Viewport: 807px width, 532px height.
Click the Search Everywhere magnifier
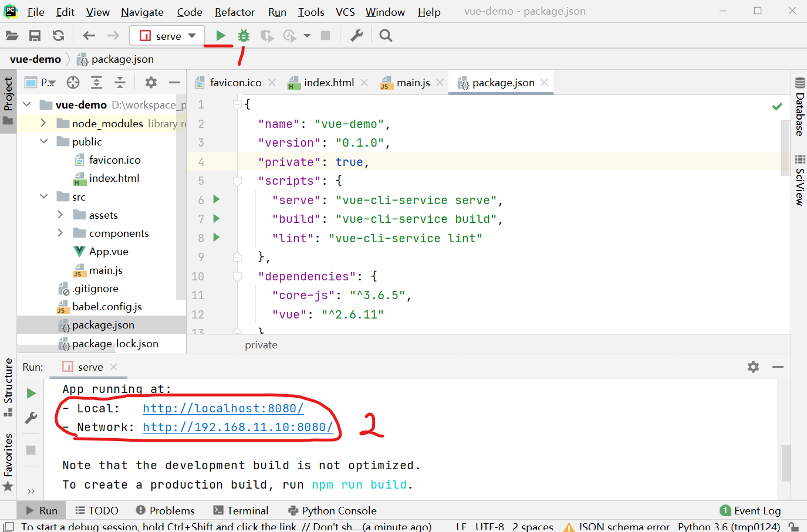click(x=386, y=36)
